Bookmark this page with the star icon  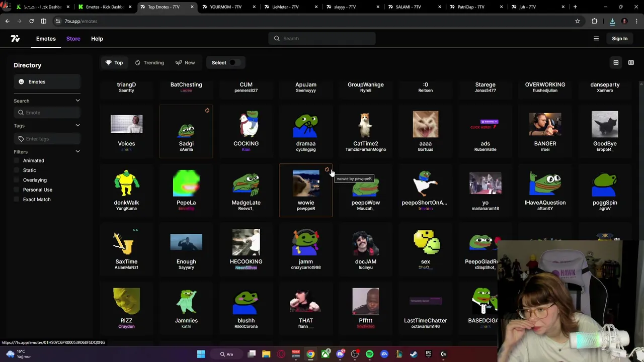(578, 21)
